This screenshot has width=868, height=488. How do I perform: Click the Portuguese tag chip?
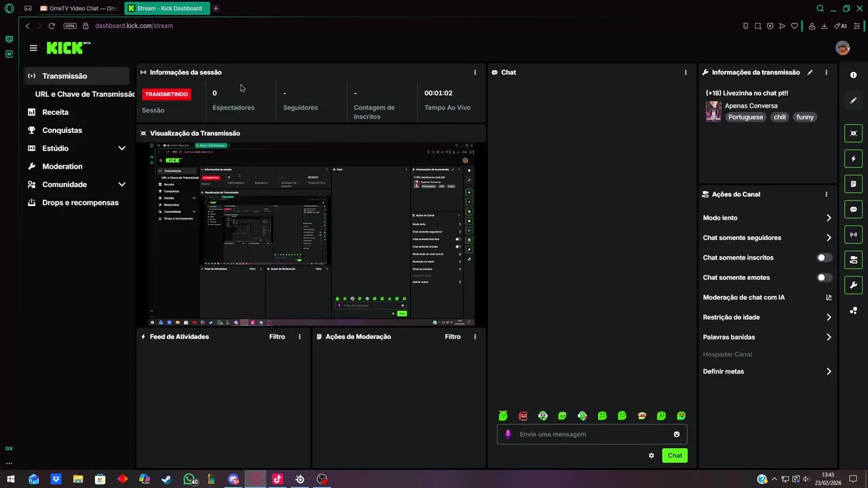tap(745, 117)
